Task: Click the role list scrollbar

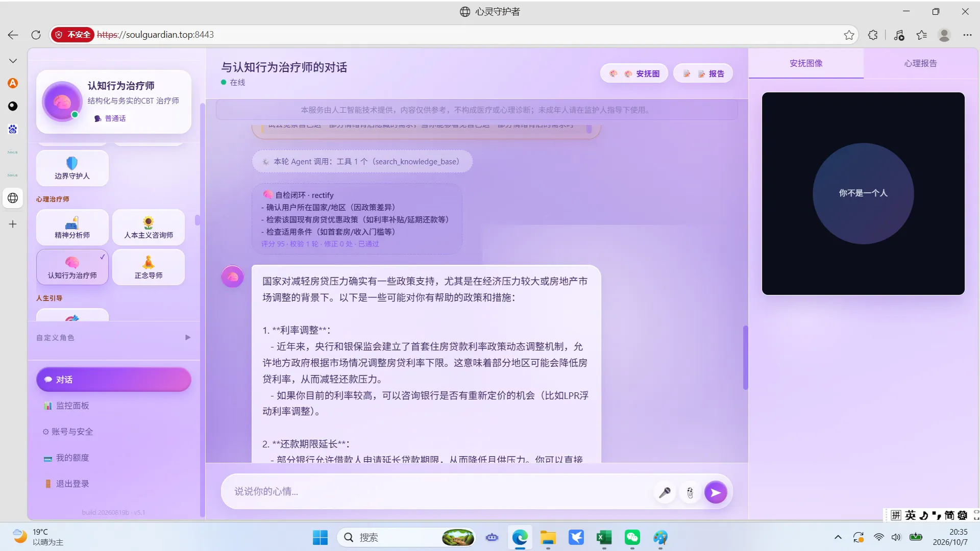Action: (198, 220)
